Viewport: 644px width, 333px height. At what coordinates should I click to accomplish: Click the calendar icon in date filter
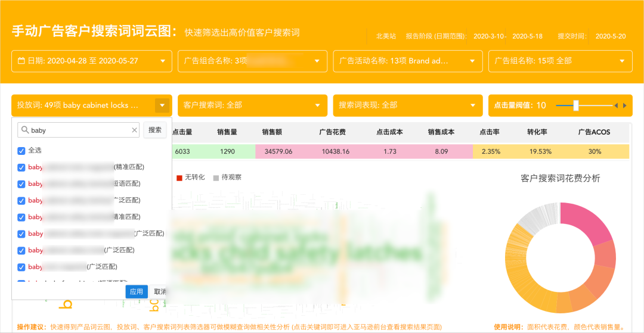(22, 61)
